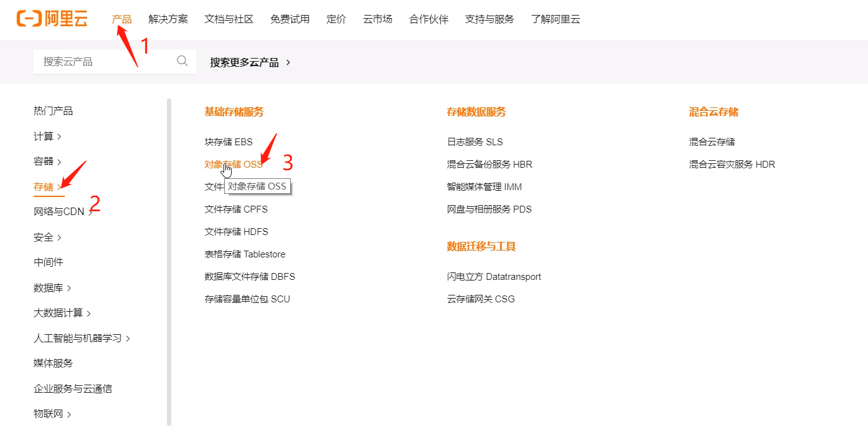This screenshot has height=427, width=868.
Task: Open 了解阿里云 navigation item
Action: [556, 19]
